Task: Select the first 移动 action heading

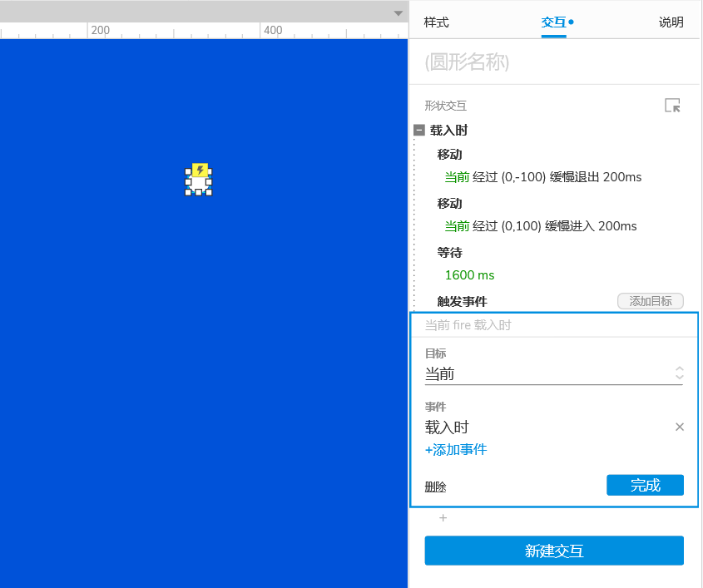Action: click(x=450, y=154)
